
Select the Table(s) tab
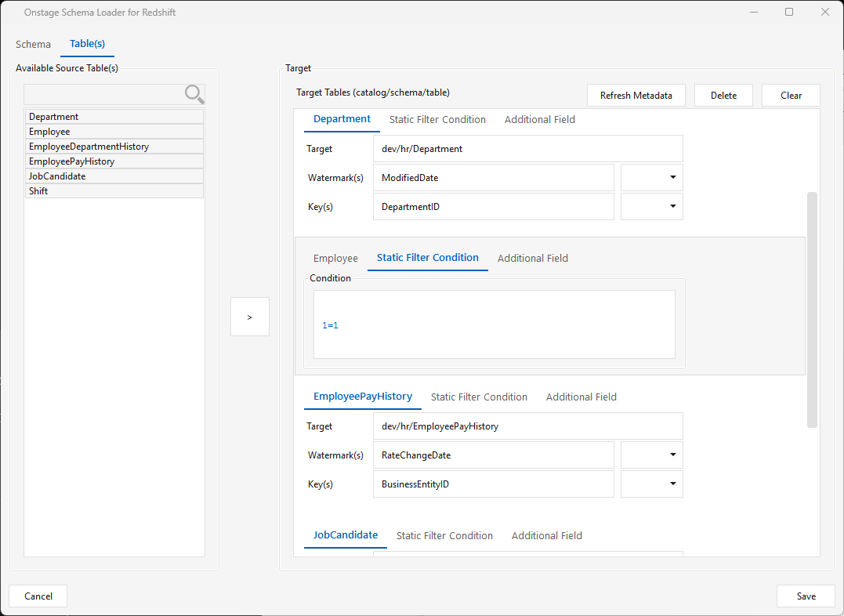87,44
